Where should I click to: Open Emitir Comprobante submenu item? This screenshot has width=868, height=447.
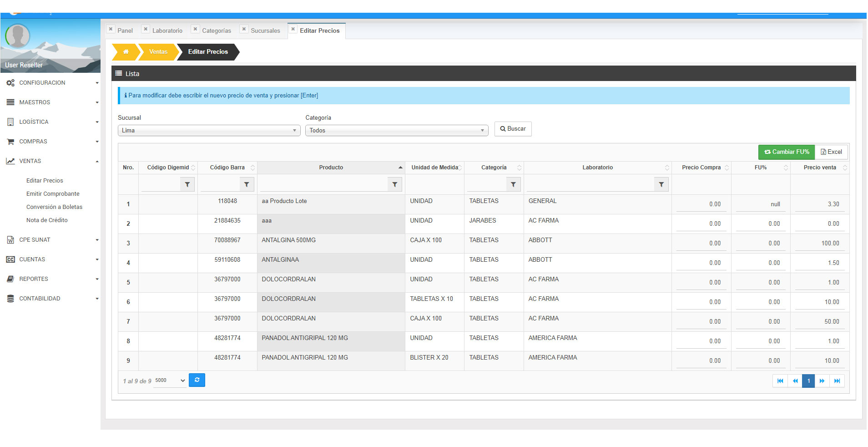[x=53, y=194]
